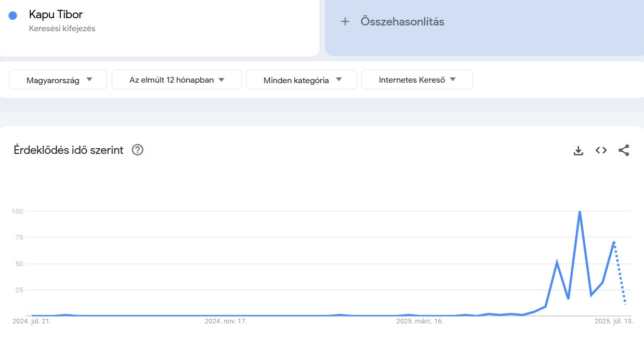Expand the Internetes Kereső dropdown

[x=417, y=80]
